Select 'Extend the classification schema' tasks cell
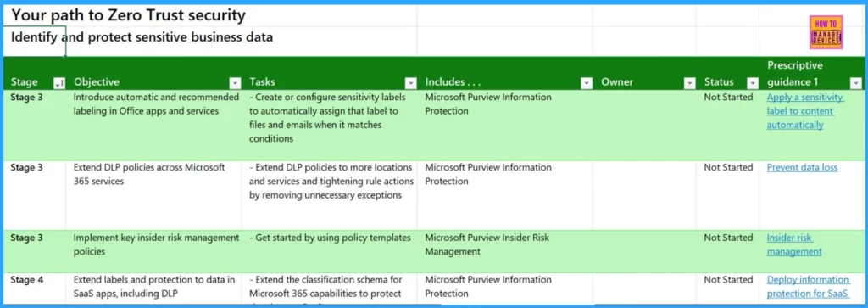 click(x=329, y=288)
